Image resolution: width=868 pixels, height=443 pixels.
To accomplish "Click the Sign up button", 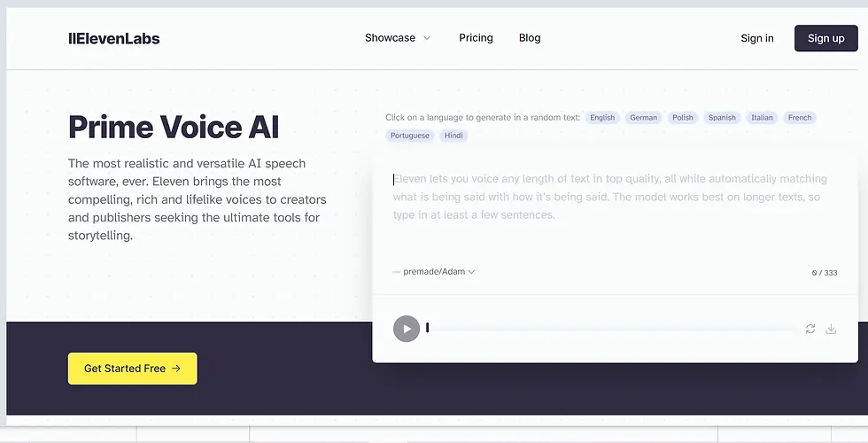I will coord(825,38).
